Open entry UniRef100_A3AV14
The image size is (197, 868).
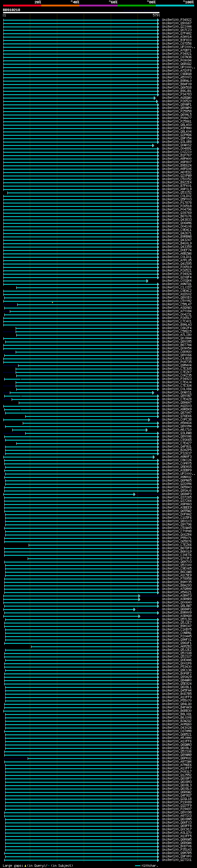pyautogui.click(x=176, y=37)
